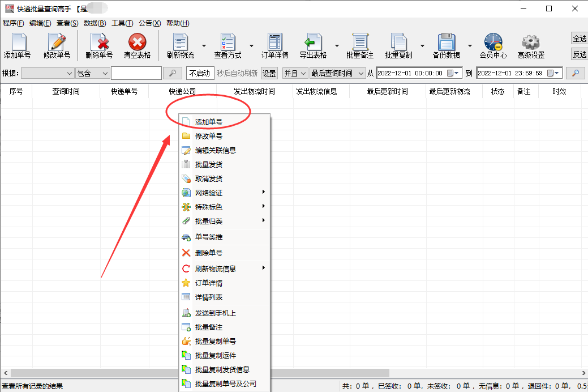This screenshot has width=588, height=392.
Task: Open the 编辑(E) menu
Action: click(x=40, y=23)
